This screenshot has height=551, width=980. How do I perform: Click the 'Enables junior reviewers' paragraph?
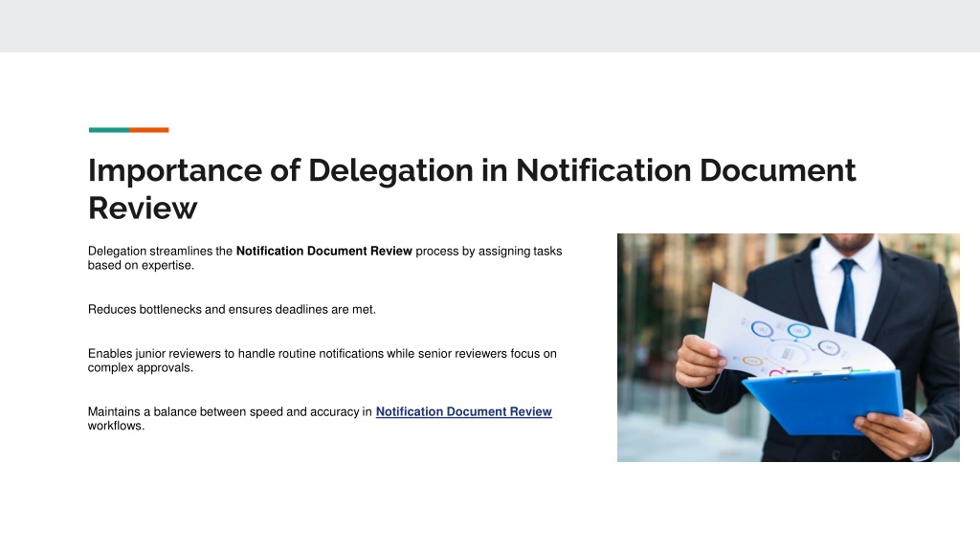click(x=322, y=361)
